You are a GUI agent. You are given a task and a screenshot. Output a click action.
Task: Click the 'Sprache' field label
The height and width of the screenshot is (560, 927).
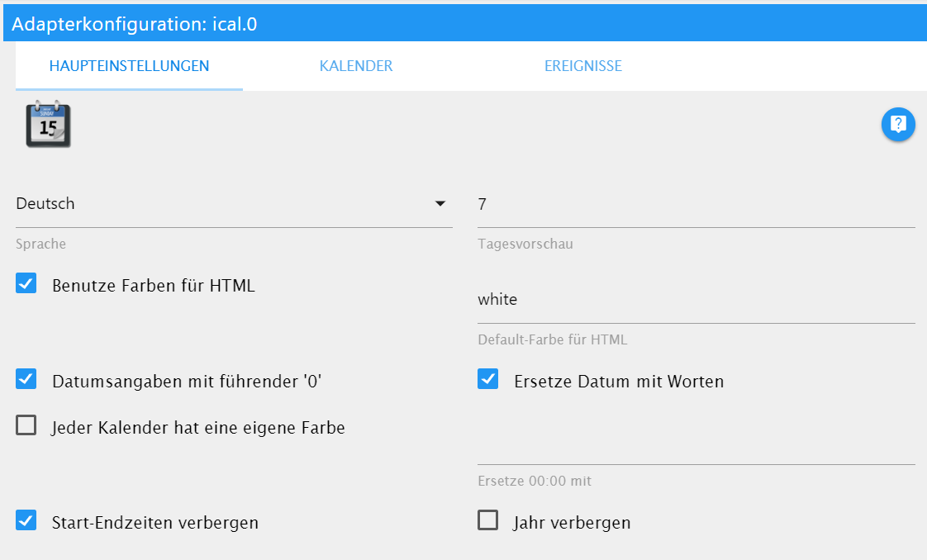[x=40, y=244]
